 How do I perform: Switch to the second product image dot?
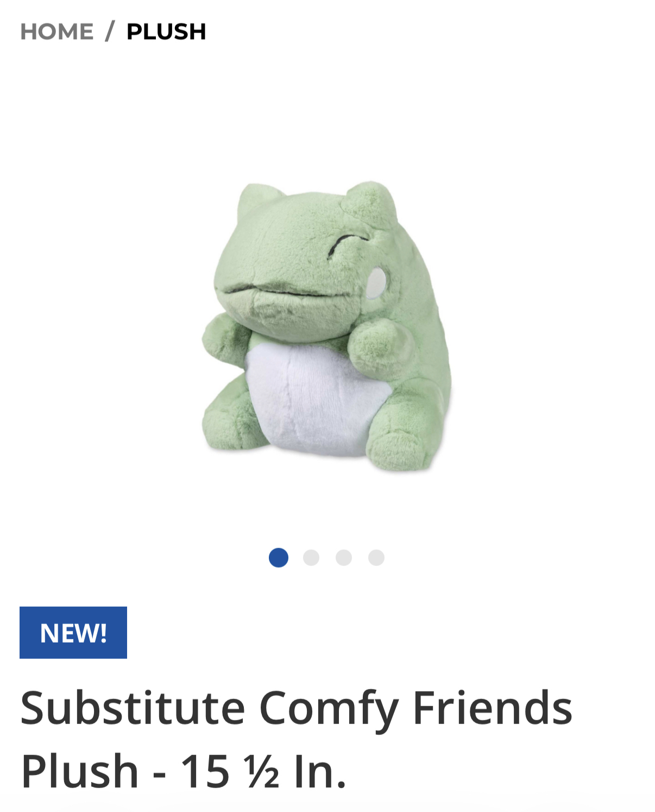pyautogui.click(x=311, y=558)
